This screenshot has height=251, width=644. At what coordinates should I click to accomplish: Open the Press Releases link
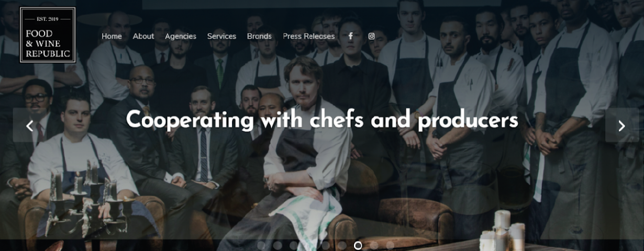point(309,36)
